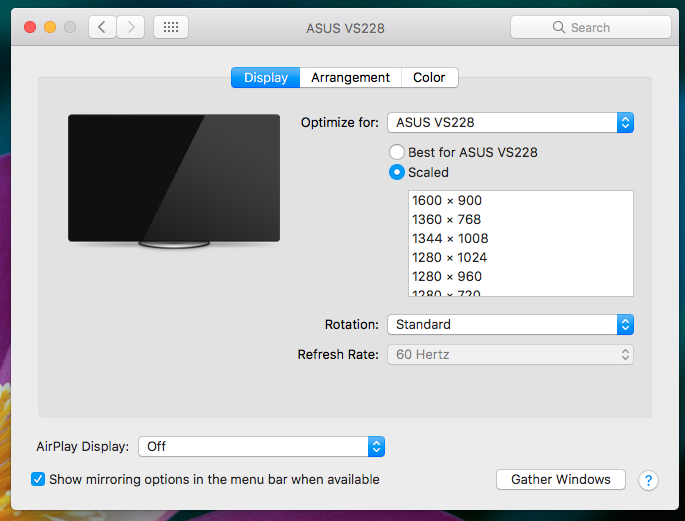The image size is (685, 521).
Task: Click the Search field
Action: coord(591,28)
